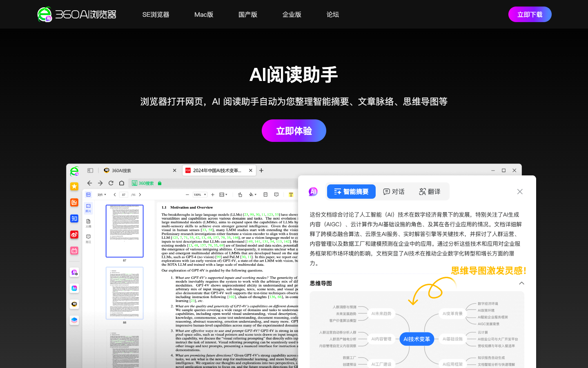Click the browser forward arrow

click(100, 183)
